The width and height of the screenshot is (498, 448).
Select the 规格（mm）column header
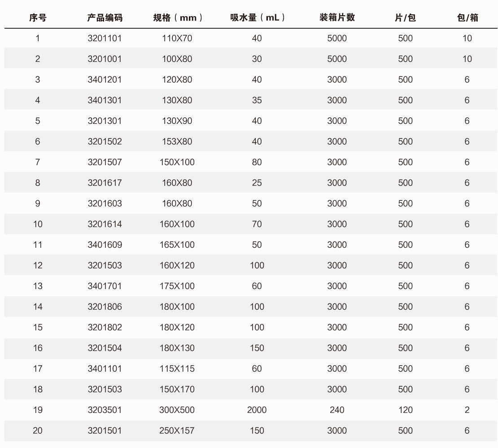pos(177,18)
